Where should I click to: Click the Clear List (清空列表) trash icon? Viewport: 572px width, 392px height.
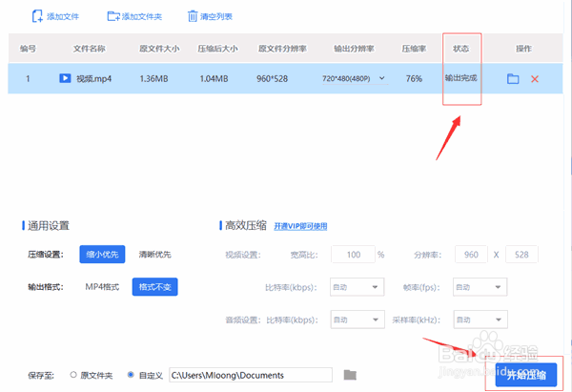click(193, 16)
